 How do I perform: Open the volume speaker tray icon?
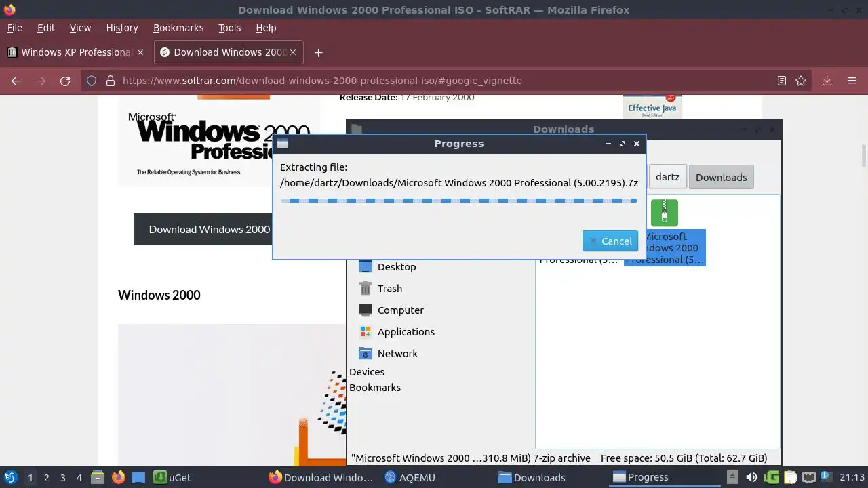coord(751,477)
